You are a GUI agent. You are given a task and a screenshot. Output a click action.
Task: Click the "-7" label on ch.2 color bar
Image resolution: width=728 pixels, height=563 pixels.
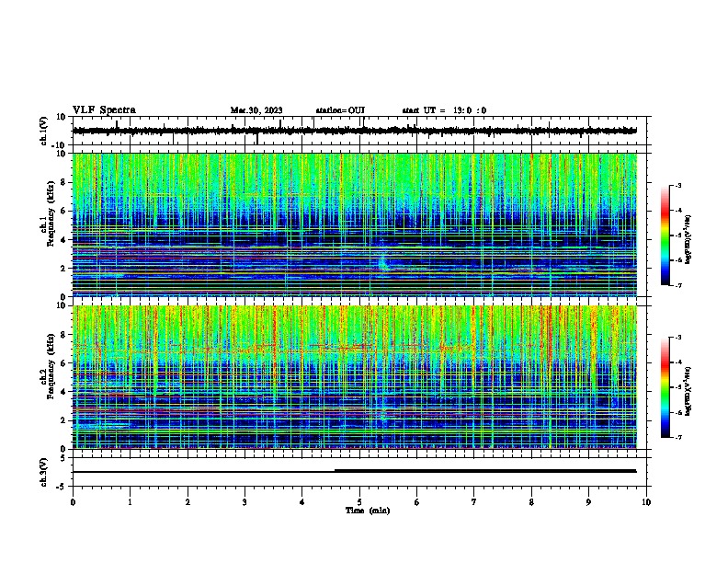[x=678, y=437]
